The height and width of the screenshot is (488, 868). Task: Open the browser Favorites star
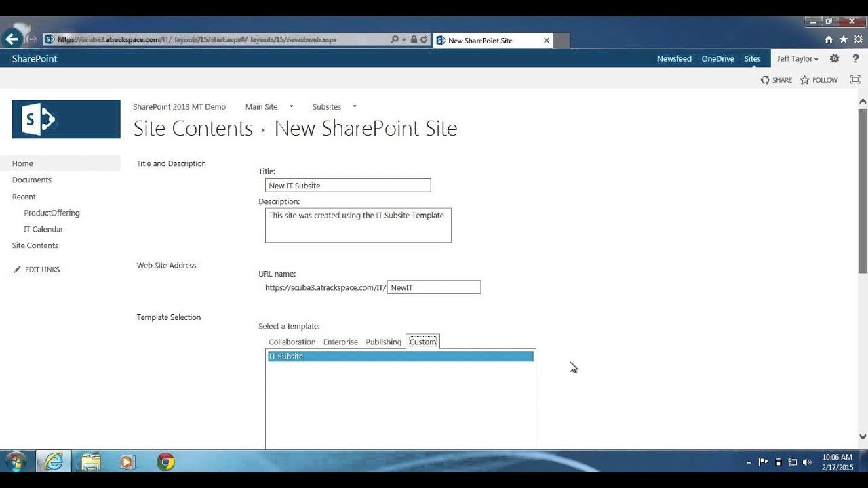(x=844, y=40)
